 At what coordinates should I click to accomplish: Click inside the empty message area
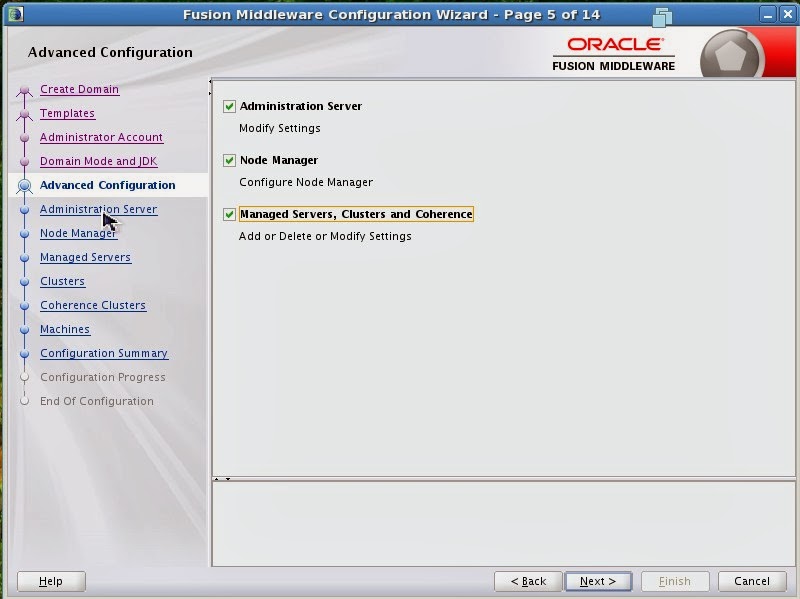coord(504,524)
